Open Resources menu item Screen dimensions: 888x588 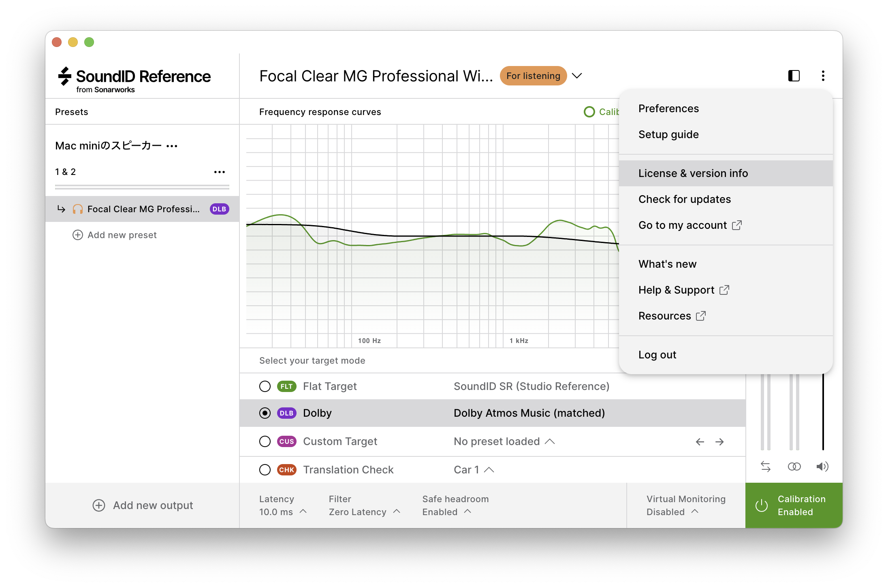click(726, 316)
